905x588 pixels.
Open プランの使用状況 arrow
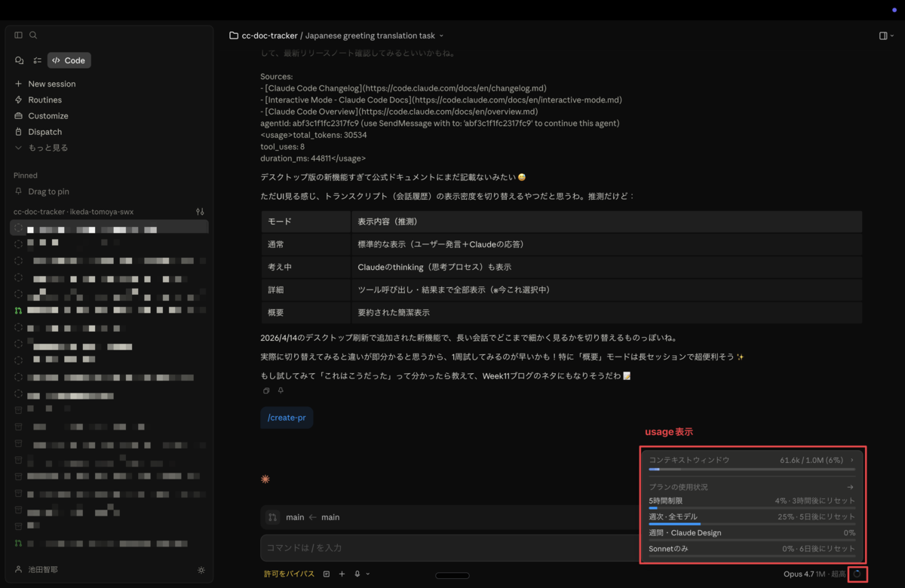(x=851, y=487)
